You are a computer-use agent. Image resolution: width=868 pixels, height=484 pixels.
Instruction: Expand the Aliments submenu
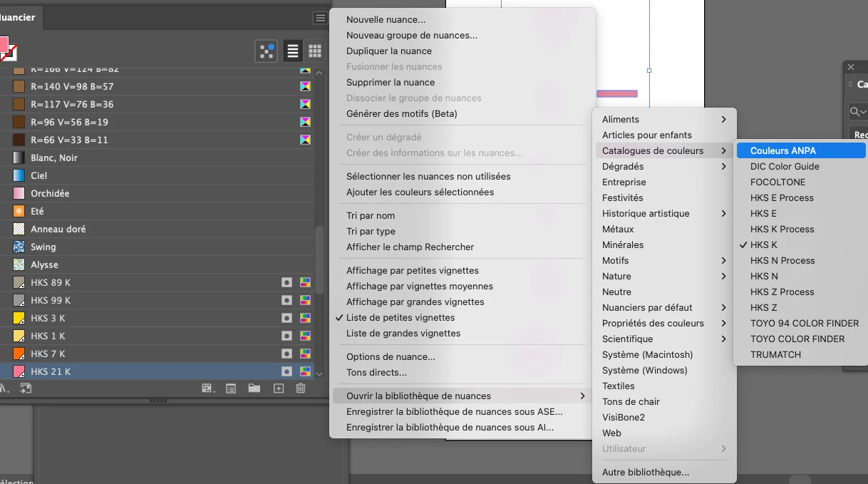664,120
